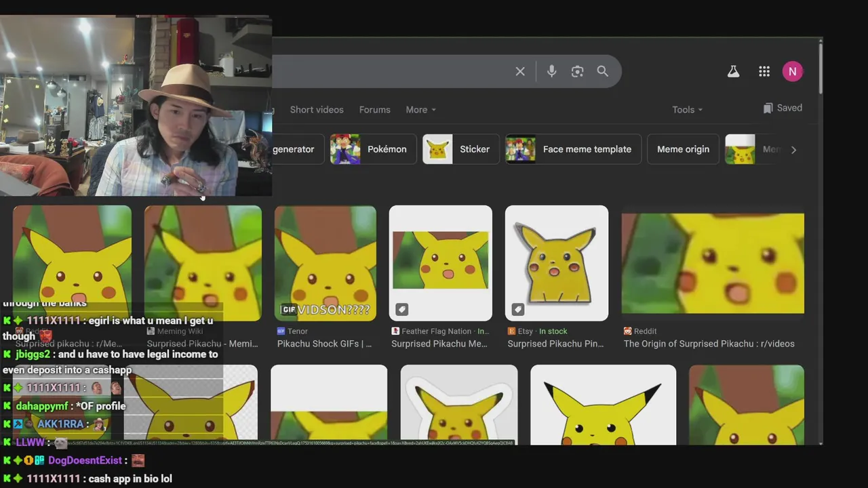Viewport: 868px width, 488px height.
Task: Open the Google apps grid icon
Action: [x=764, y=71]
